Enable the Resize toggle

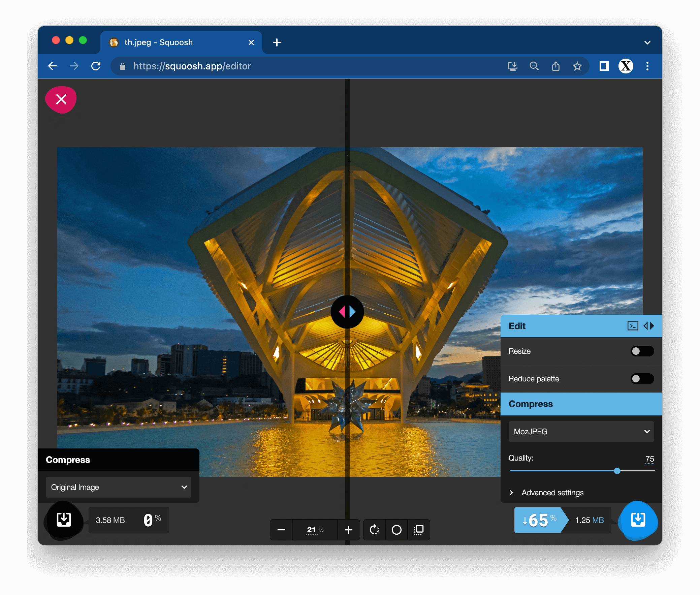[642, 351]
